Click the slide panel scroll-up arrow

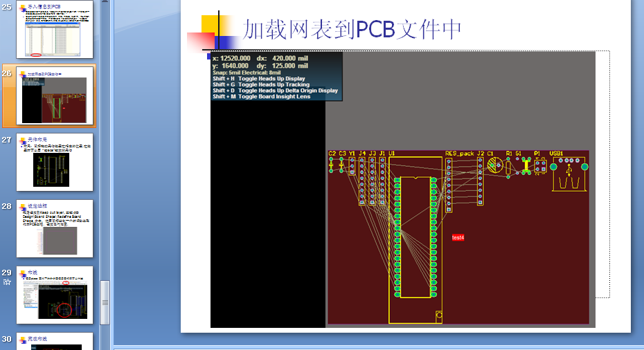click(x=105, y=1)
